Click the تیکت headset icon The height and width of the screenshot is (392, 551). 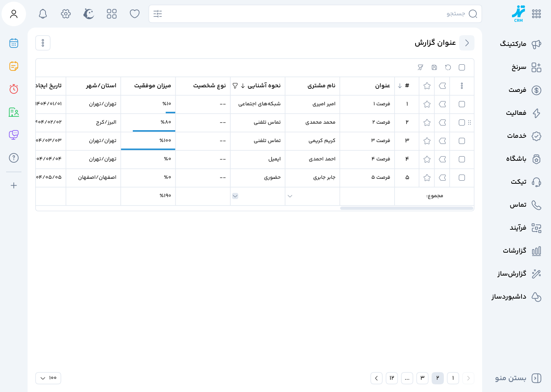pyautogui.click(x=536, y=182)
